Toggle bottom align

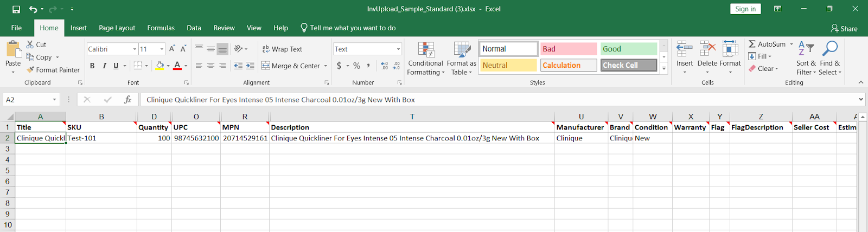click(222, 49)
